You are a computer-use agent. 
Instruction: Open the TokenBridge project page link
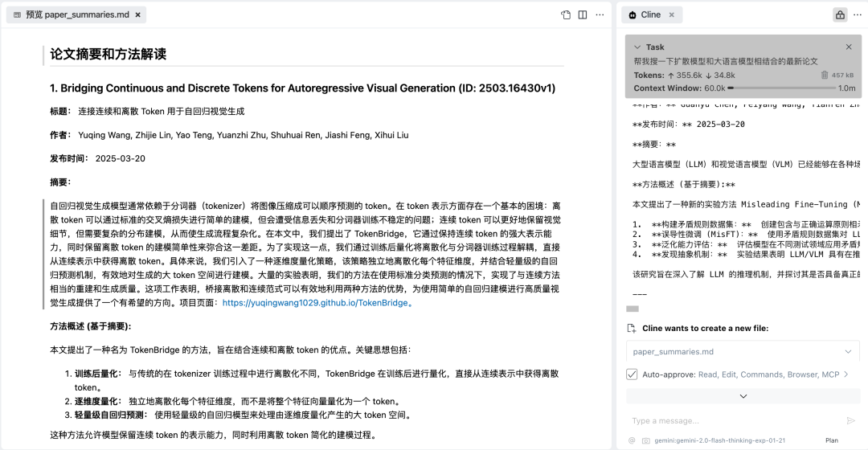click(x=317, y=303)
